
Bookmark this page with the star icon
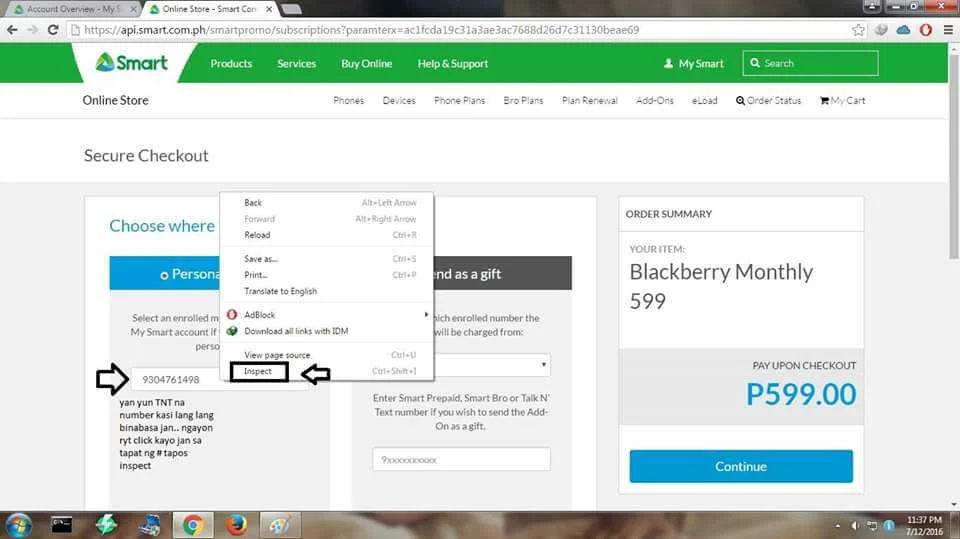[858, 30]
